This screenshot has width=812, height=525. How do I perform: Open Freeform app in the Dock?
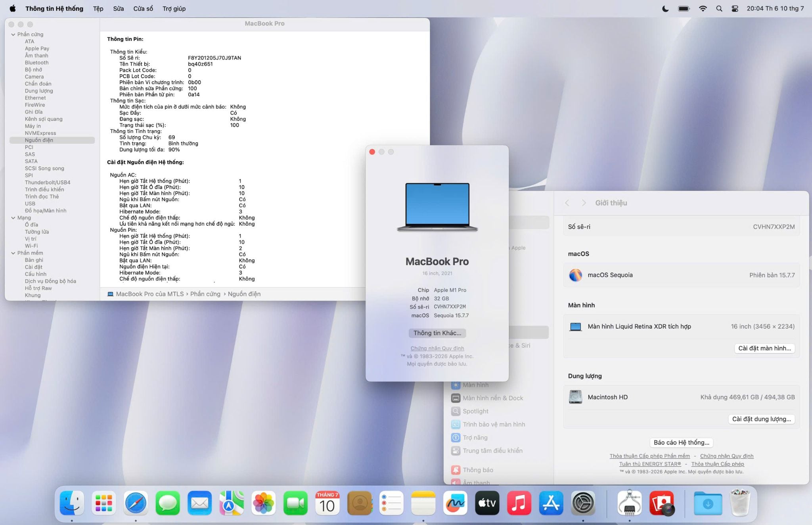[x=455, y=503]
